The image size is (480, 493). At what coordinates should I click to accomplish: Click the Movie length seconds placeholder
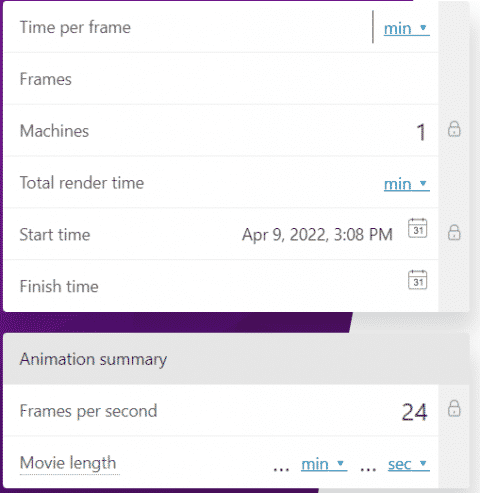[x=368, y=468]
